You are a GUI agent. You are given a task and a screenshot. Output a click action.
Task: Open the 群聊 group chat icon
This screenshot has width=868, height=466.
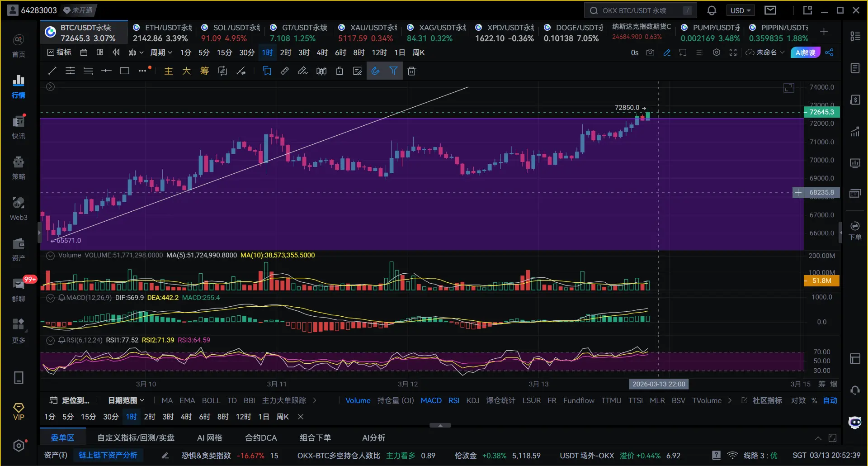coord(19,290)
